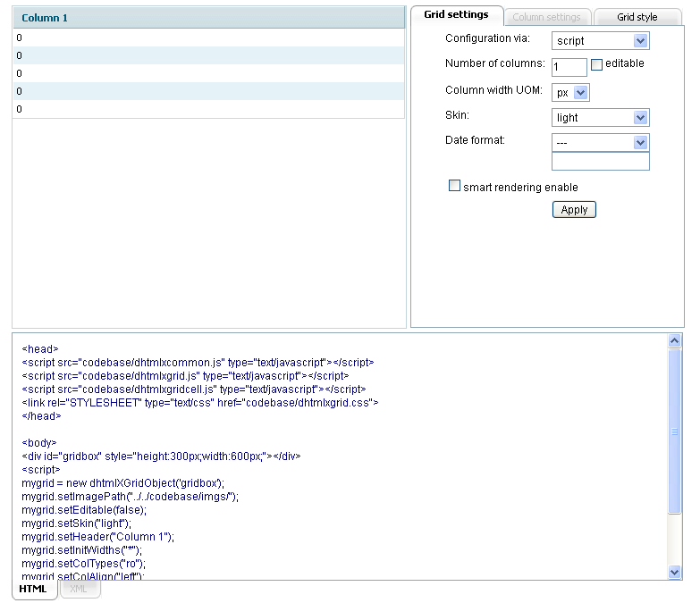Toggle the smart rendering enable checkbox

coord(454,187)
